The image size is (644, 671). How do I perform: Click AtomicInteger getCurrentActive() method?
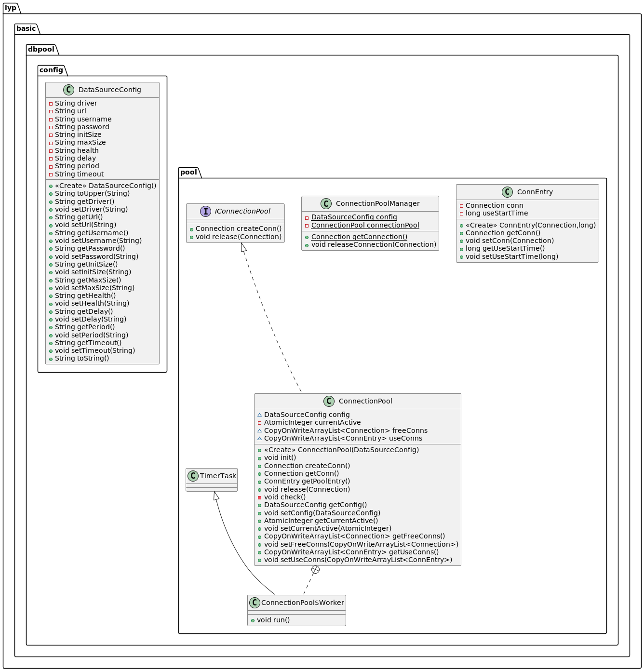point(321,521)
